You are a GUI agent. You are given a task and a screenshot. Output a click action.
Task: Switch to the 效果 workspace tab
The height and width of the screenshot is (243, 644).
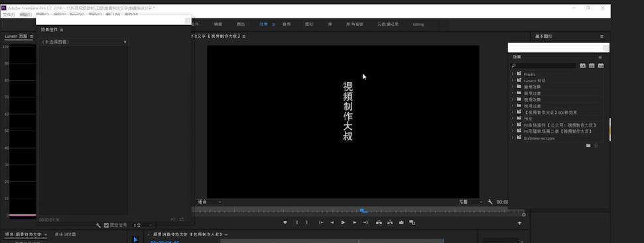click(x=263, y=24)
